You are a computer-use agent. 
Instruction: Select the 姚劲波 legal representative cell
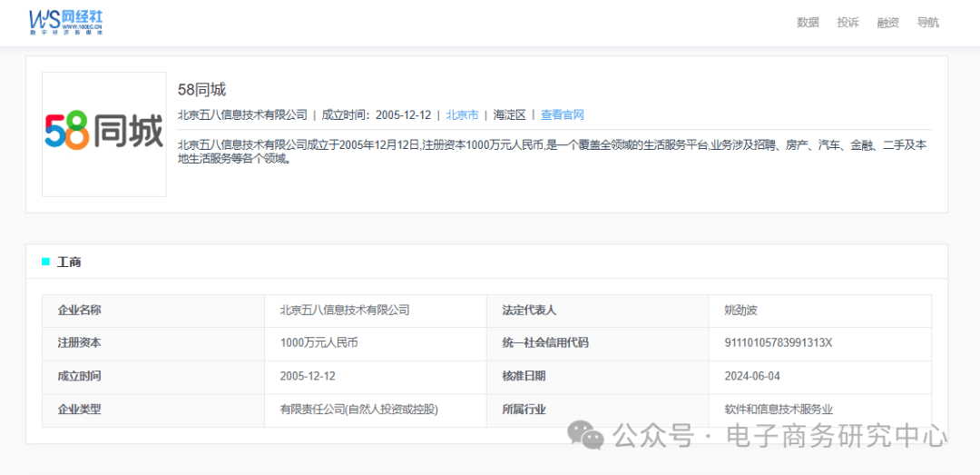pos(820,311)
